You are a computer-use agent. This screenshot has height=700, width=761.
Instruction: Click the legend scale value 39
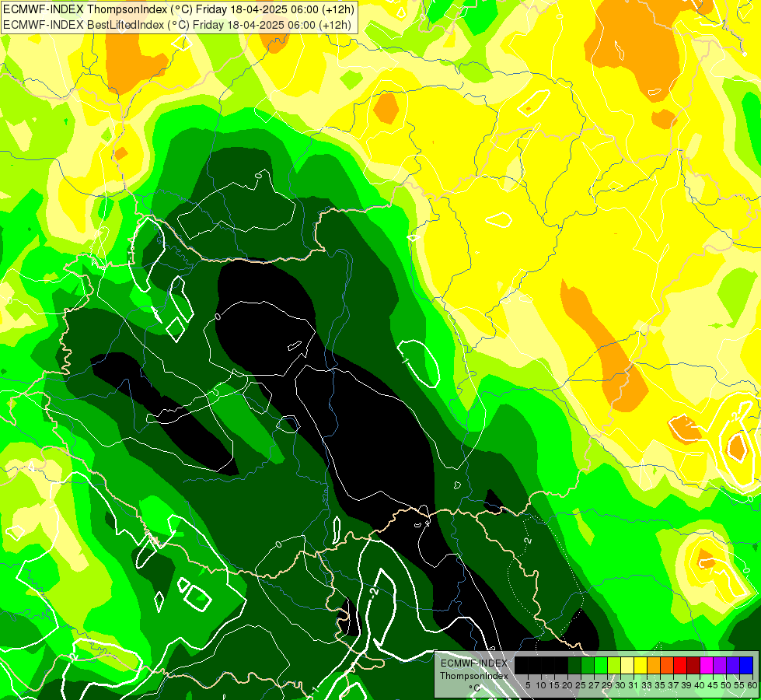686,685
